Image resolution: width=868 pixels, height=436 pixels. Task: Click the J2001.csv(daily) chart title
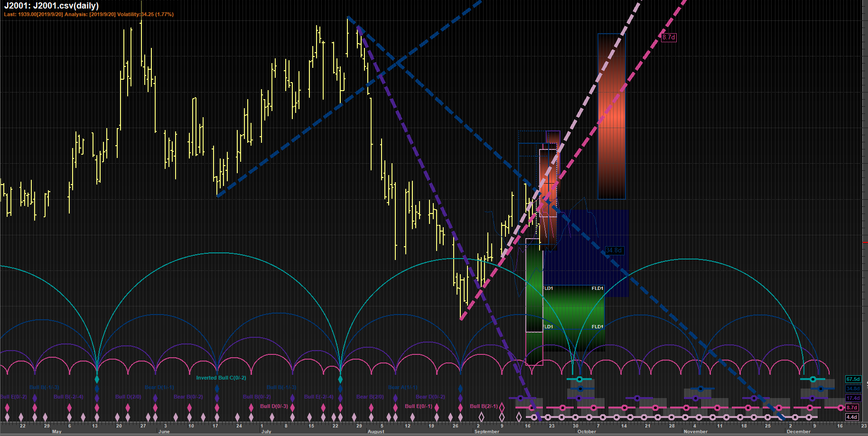[52, 6]
